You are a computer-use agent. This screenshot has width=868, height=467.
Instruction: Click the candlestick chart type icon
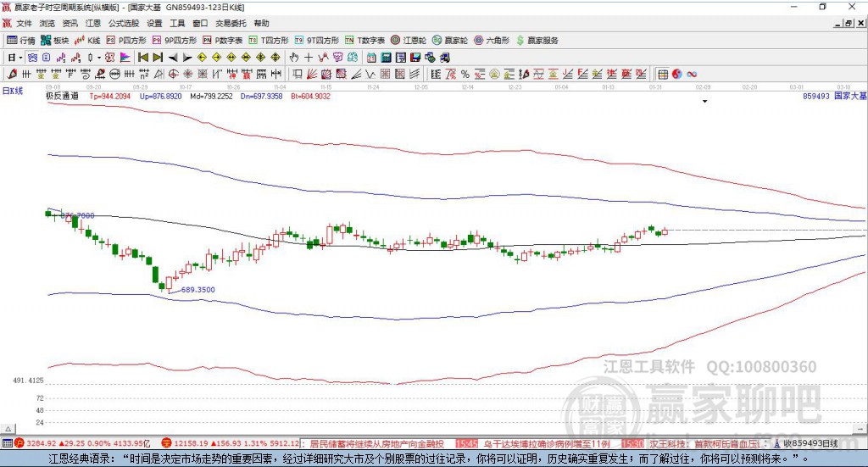[90, 58]
